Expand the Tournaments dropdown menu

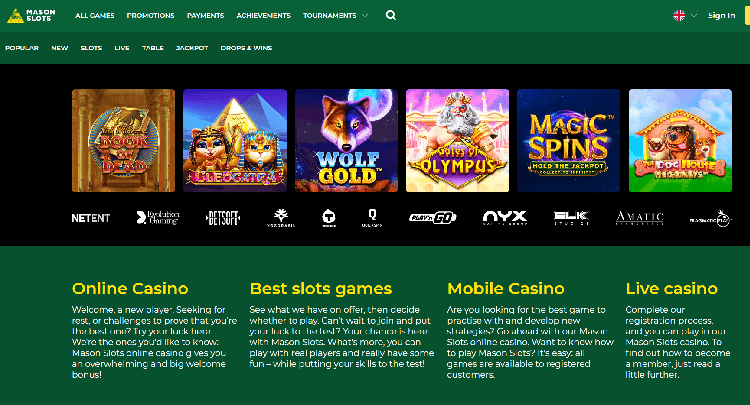336,15
